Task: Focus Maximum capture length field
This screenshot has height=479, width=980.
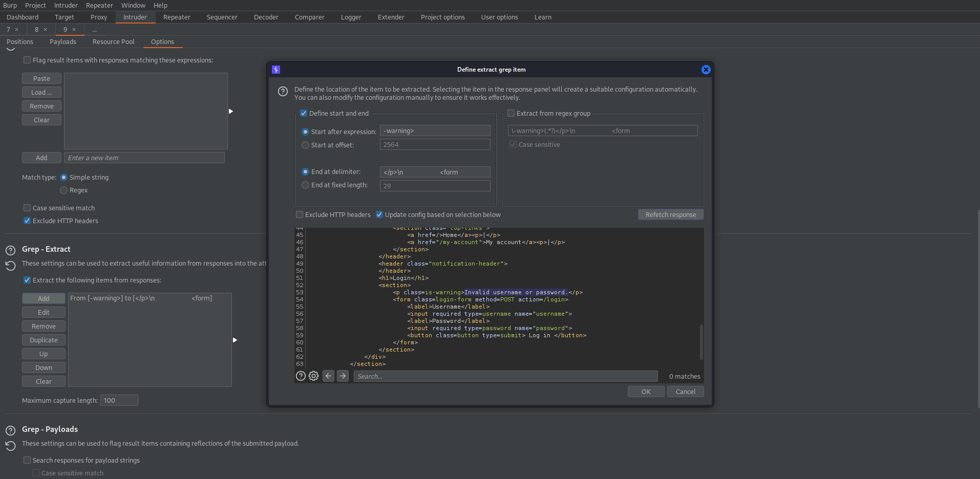Action: point(119,400)
